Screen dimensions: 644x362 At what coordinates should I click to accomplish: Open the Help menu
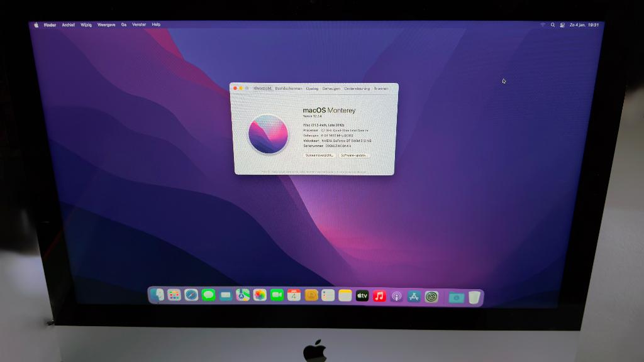point(156,25)
